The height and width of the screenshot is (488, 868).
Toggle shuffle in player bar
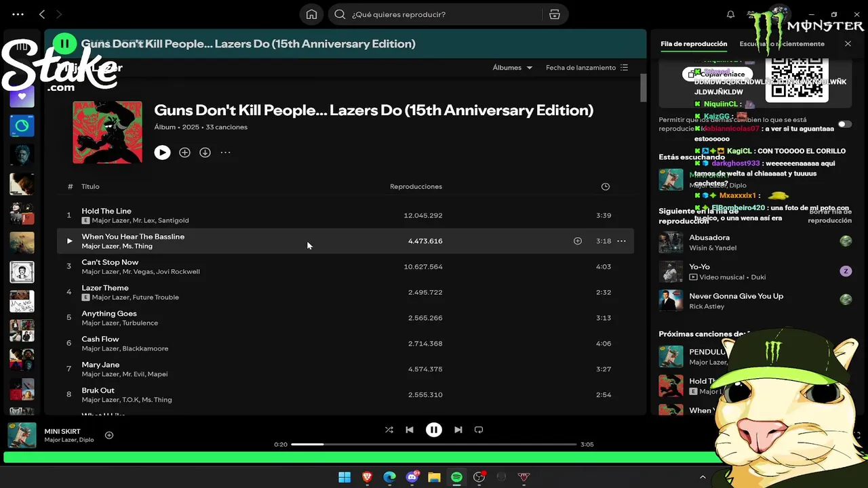389,430
